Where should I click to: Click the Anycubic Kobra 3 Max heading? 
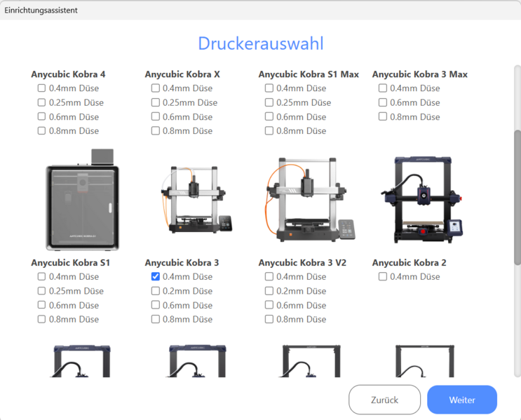[x=419, y=74]
